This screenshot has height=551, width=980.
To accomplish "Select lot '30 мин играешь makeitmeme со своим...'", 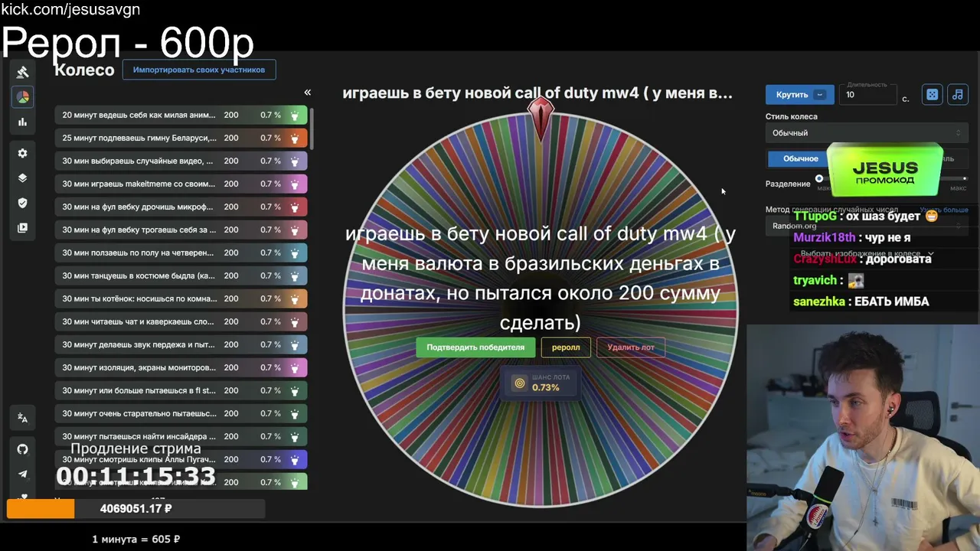I will coord(181,184).
